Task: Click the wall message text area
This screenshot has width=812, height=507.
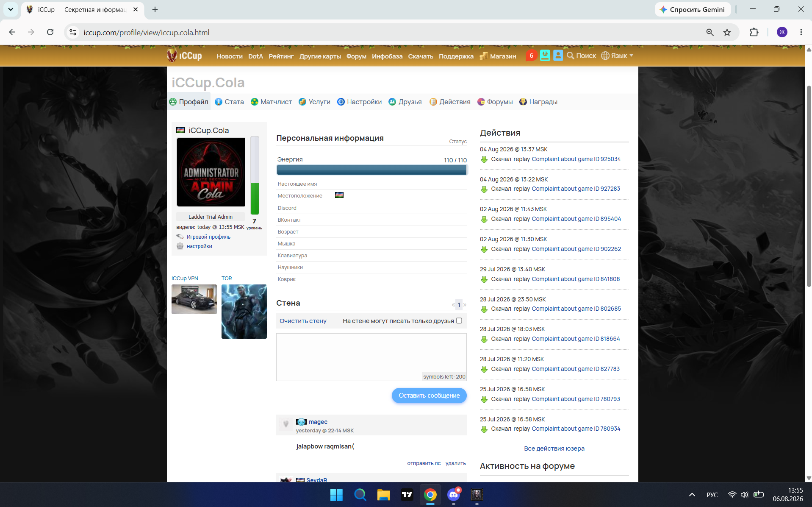Action: point(371,357)
